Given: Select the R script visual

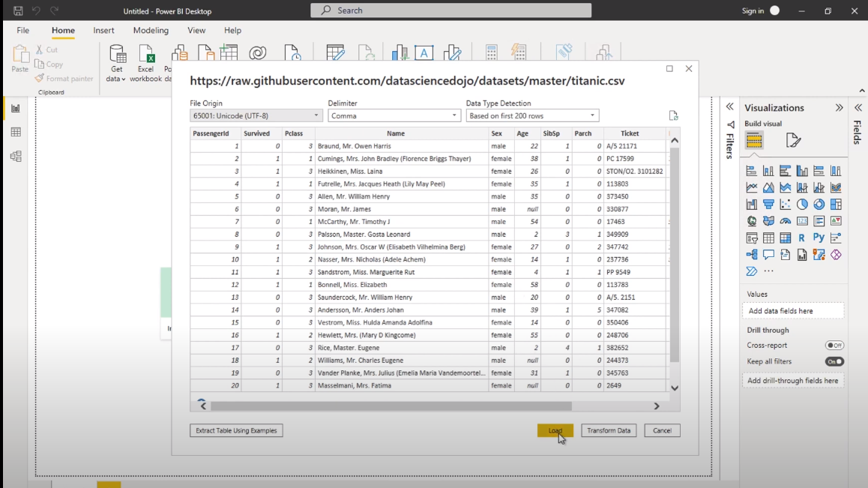Looking at the screenshot, I should 802,238.
